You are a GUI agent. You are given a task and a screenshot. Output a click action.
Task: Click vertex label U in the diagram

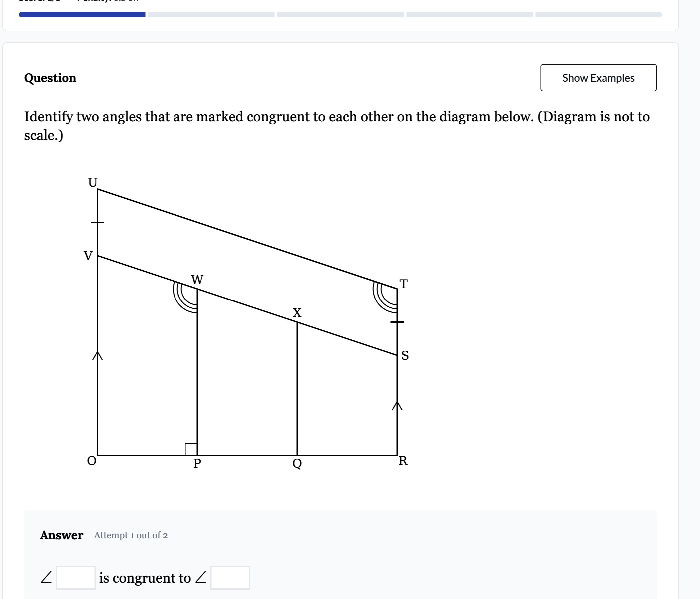[93, 182]
